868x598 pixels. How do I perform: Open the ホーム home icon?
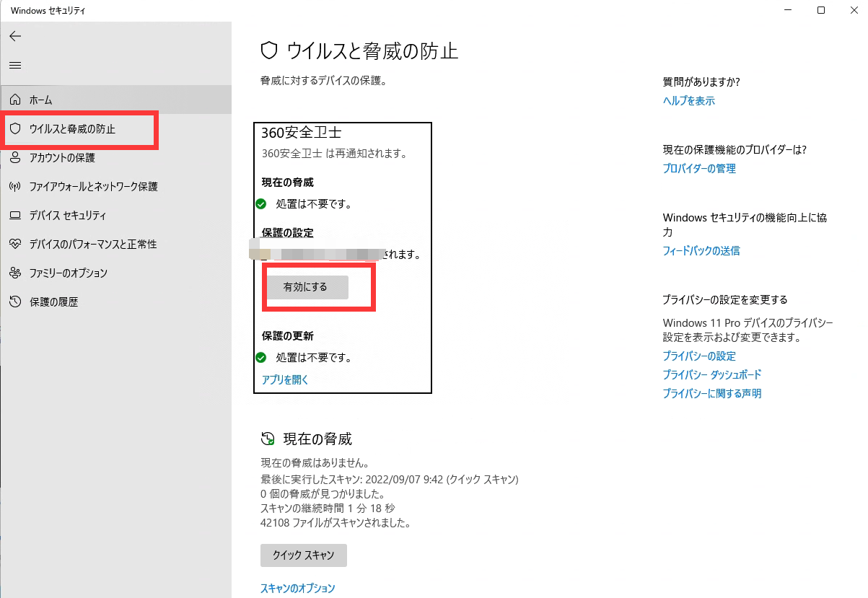pyautogui.click(x=16, y=99)
